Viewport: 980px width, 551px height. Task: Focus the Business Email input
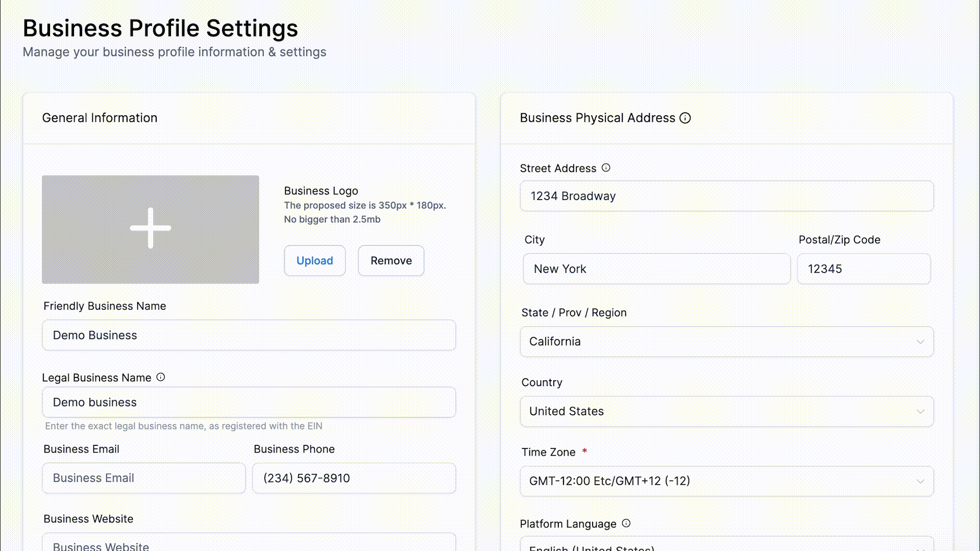[x=143, y=478]
